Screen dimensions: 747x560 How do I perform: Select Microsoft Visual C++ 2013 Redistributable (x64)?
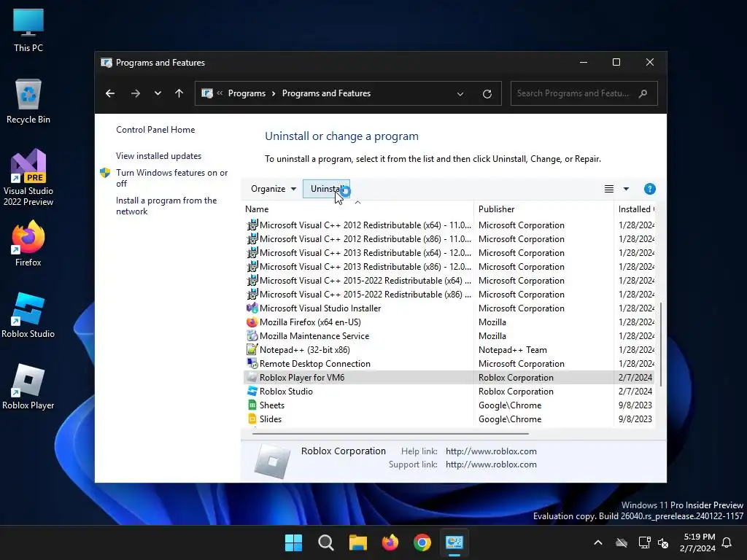pos(449,253)
